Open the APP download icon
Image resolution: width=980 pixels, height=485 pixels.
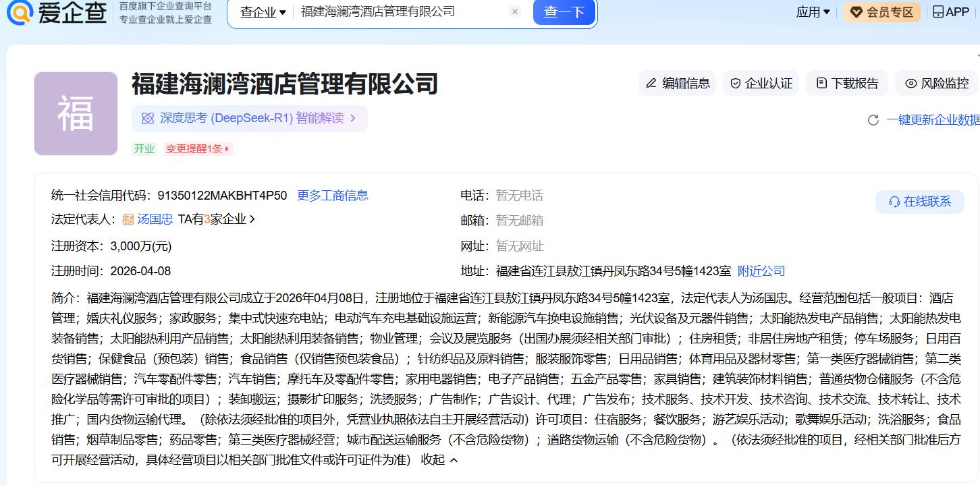950,12
